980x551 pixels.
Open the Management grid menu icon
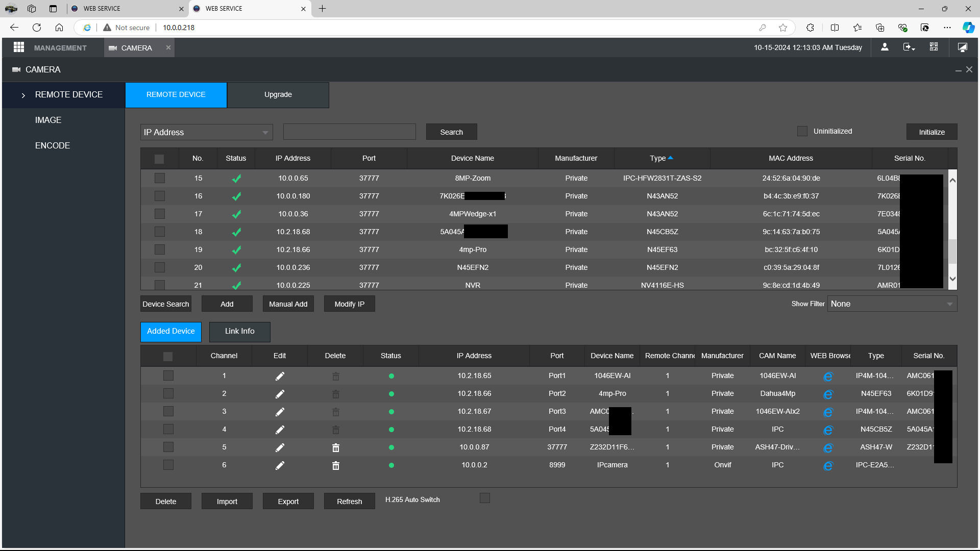coord(19,47)
